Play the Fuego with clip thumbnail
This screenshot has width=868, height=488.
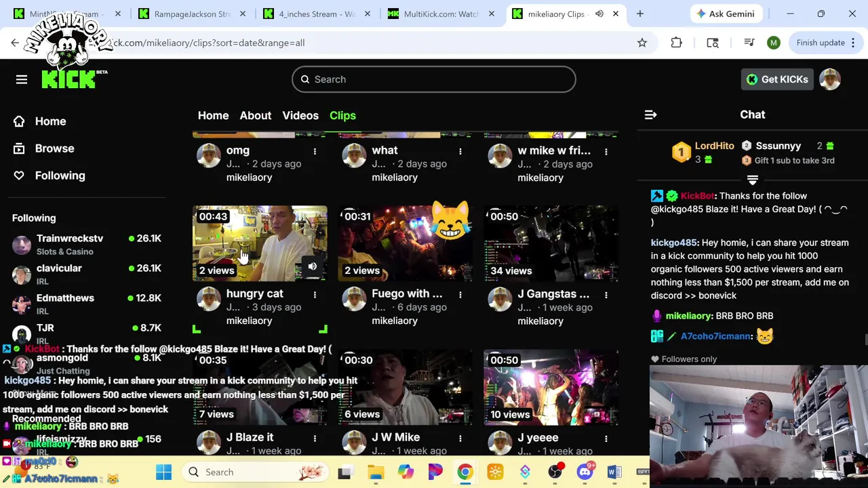pyautogui.click(x=406, y=243)
